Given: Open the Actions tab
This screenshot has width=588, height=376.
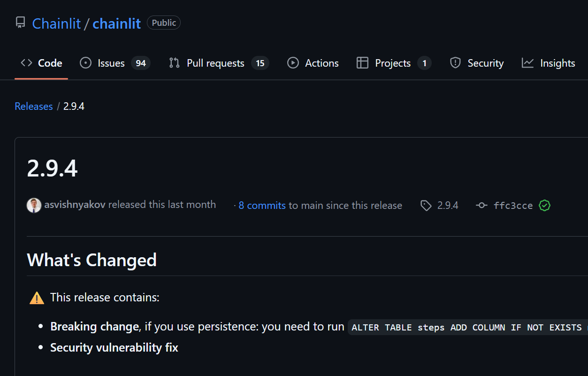Looking at the screenshot, I should [x=313, y=63].
